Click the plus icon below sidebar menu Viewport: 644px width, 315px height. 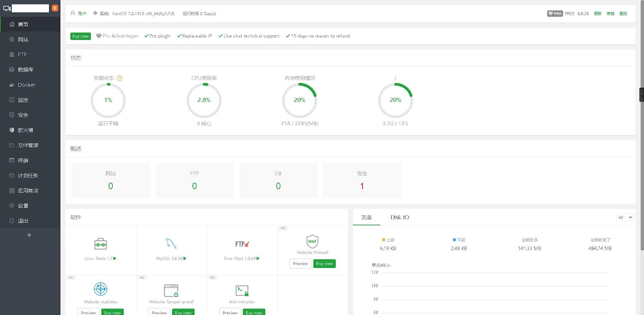point(29,235)
